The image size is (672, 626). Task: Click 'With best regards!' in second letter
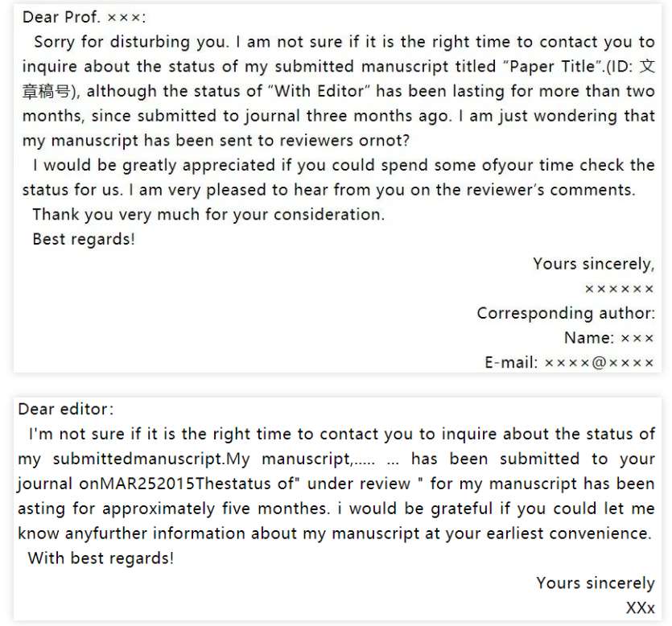101,558
